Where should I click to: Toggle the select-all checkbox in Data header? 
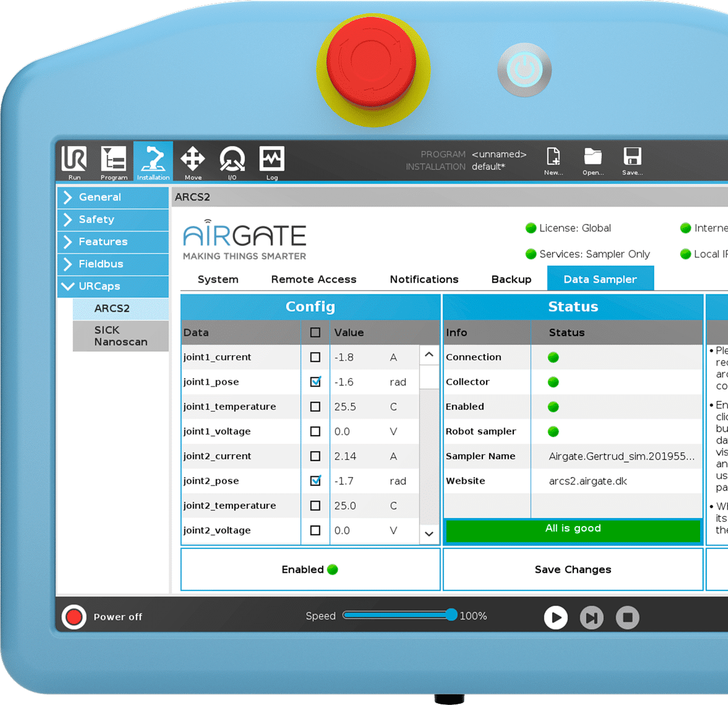click(315, 332)
